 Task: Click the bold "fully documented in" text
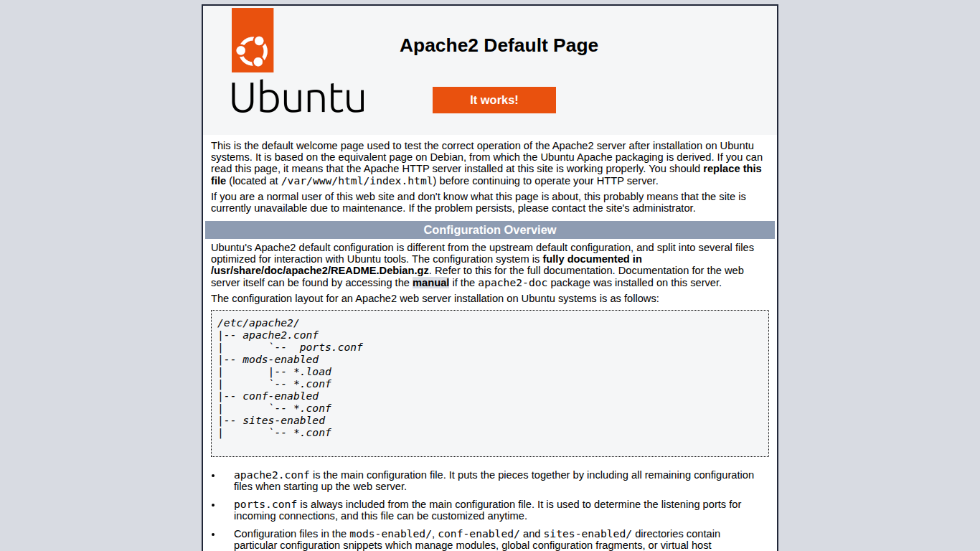(593, 259)
